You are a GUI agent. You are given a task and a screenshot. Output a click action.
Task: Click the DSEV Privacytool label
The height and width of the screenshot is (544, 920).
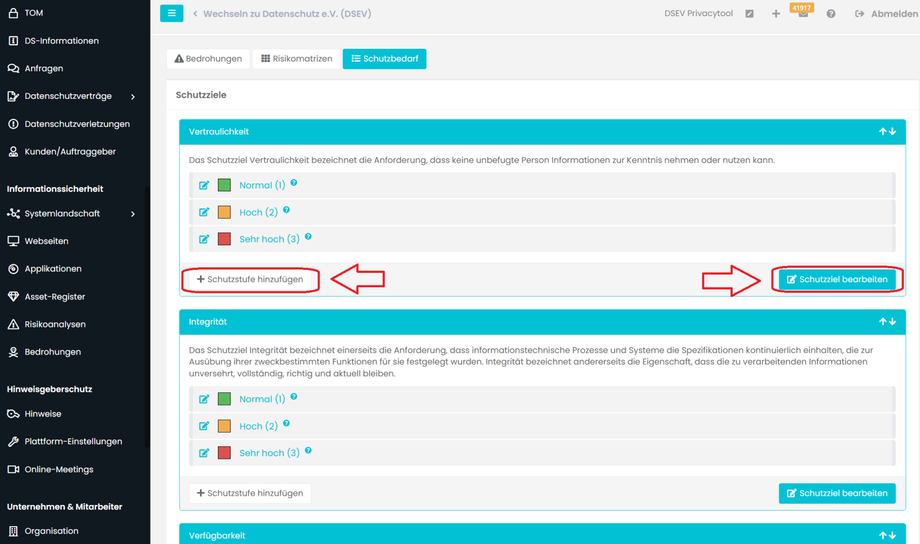pos(698,13)
